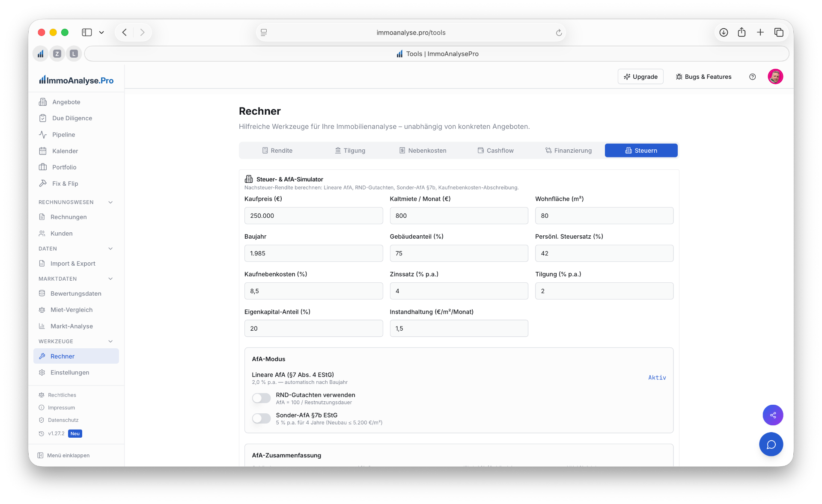Click the pinned Z tab icon
Image resolution: width=822 pixels, height=504 pixels.
point(57,53)
